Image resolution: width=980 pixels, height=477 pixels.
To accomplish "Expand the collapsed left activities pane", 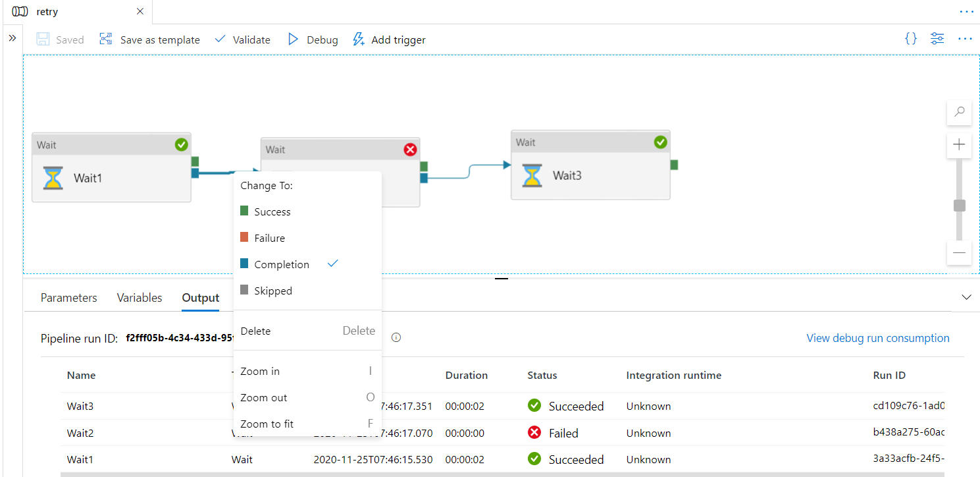I will pyautogui.click(x=12, y=38).
